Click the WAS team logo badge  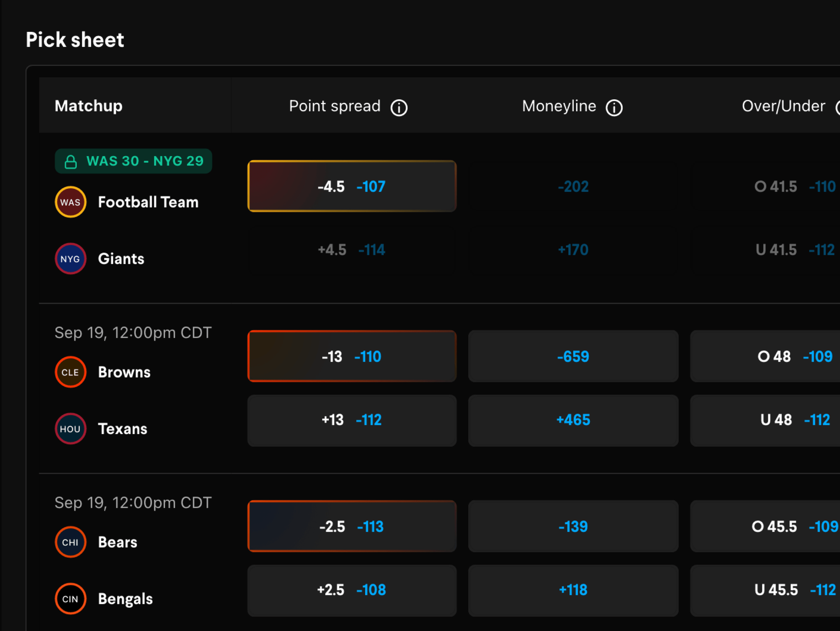click(70, 202)
